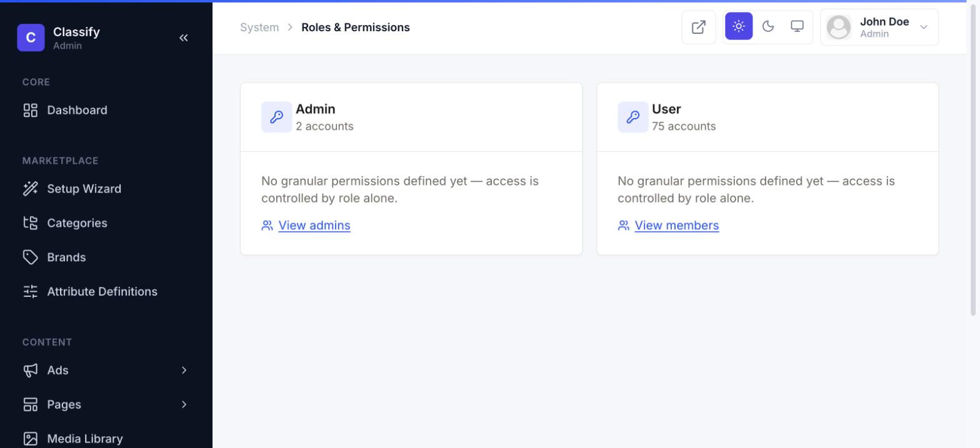Switch to light theme
Image resolution: width=980 pixels, height=448 pixels.
pos(739,26)
